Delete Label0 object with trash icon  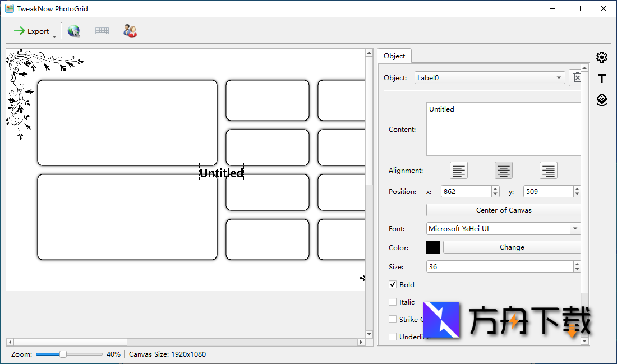pos(575,78)
